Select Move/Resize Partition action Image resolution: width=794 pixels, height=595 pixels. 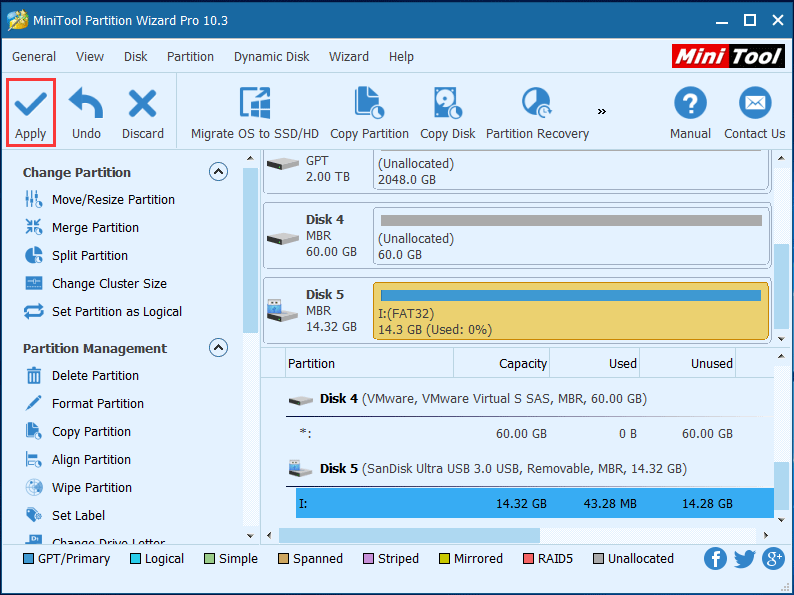100,200
